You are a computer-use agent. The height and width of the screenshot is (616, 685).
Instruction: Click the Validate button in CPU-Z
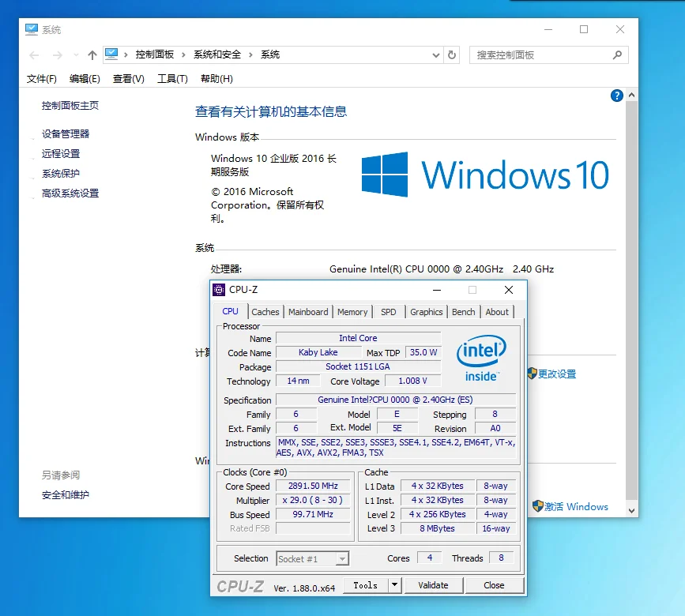point(434,585)
